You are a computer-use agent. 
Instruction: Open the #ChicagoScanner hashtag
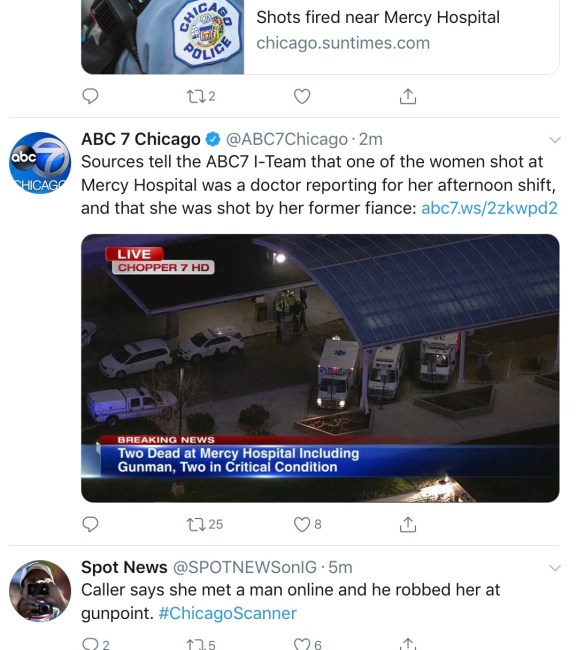[228, 613]
